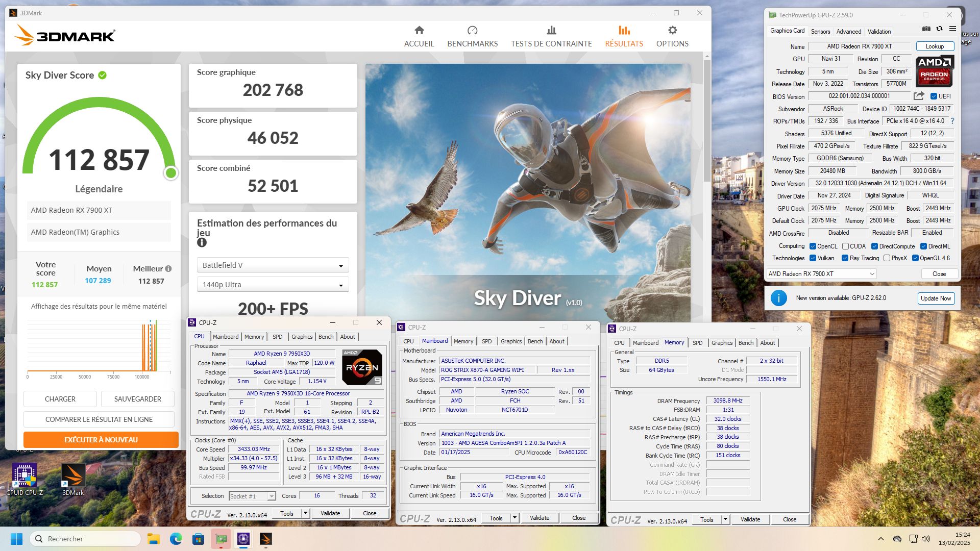The height and width of the screenshot is (551, 980).
Task: Click GPU-Z refresh icon
Action: 939,29
